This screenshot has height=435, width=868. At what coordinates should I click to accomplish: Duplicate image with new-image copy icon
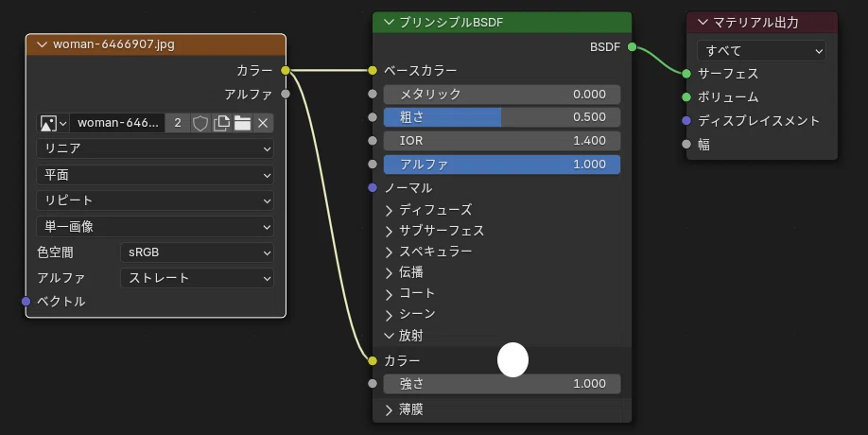coord(221,123)
